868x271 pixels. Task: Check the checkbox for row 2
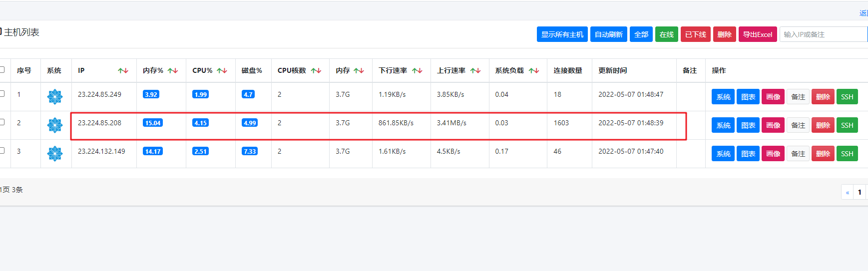(x=2, y=122)
